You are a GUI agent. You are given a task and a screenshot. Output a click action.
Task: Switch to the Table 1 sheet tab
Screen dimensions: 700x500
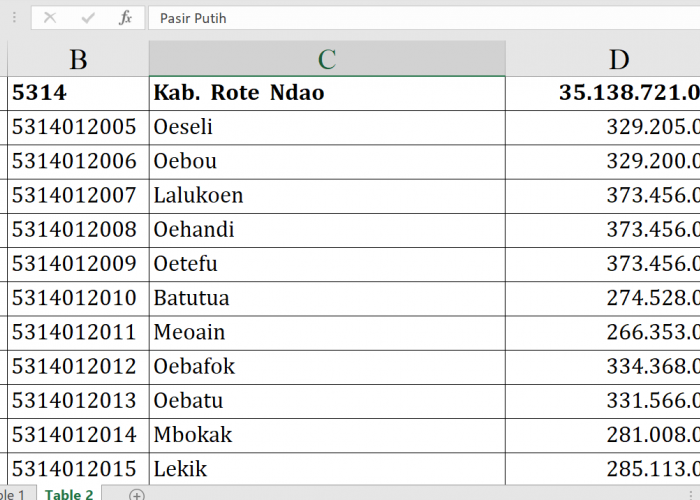coord(12,494)
